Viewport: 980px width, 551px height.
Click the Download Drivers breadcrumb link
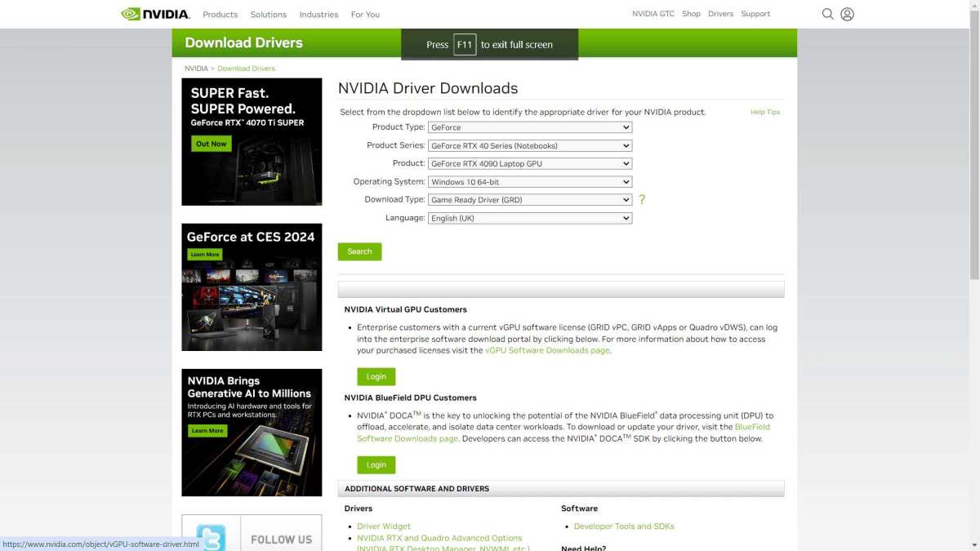click(246, 69)
